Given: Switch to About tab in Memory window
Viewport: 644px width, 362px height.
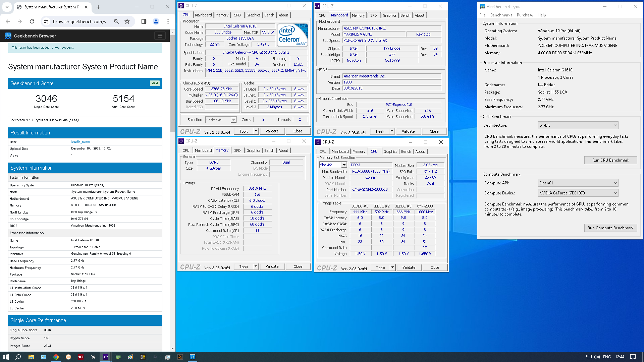Looking at the screenshot, I should [283, 150].
